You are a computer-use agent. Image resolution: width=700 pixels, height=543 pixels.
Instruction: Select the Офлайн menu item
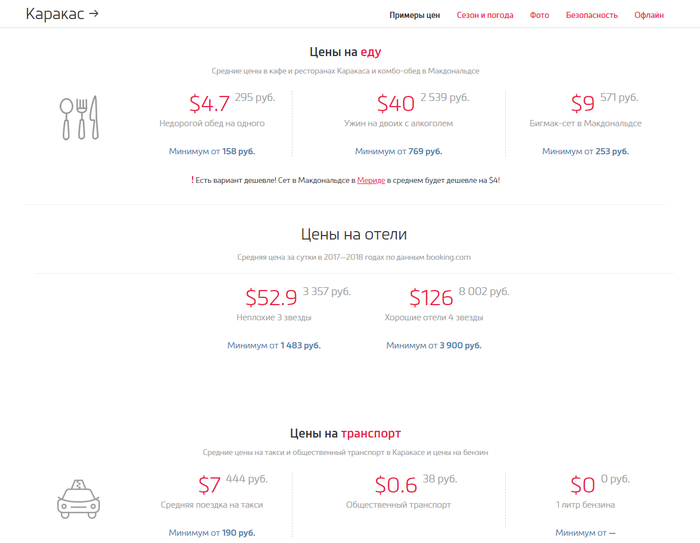coord(648,15)
